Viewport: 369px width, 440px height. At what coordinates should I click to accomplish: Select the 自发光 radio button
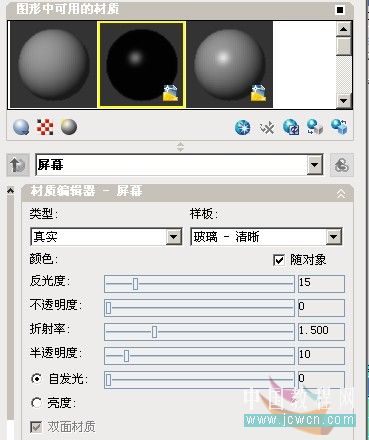tap(36, 379)
